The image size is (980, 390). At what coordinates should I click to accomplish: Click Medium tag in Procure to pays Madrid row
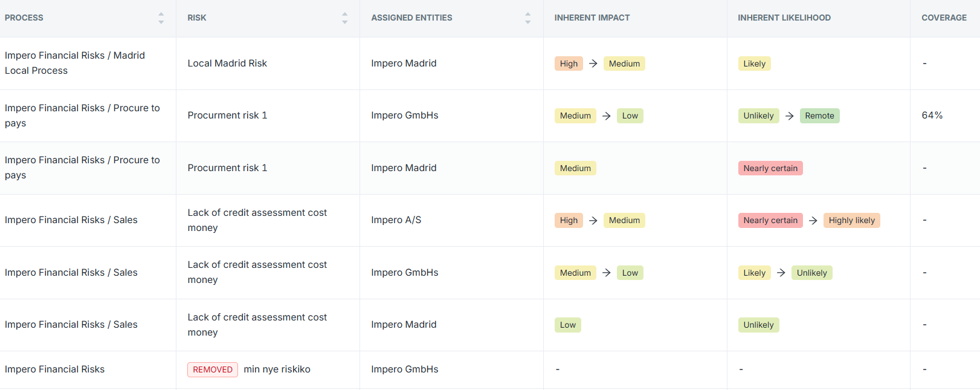575,168
